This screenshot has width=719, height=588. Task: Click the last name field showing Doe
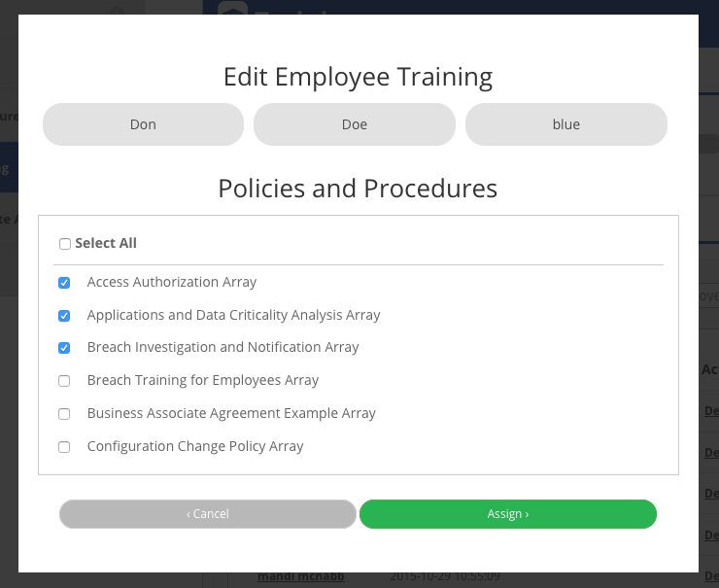(355, 124)
